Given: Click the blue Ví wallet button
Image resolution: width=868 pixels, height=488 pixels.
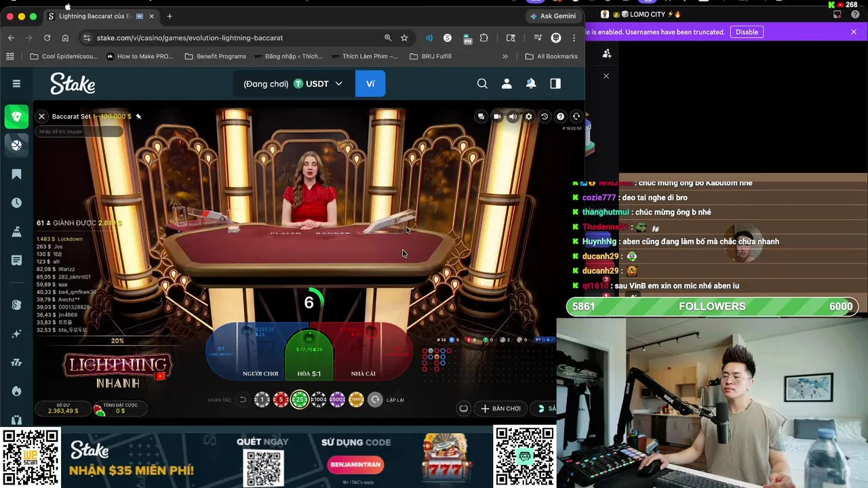Looking at the screenshot, I should point(370,83).
